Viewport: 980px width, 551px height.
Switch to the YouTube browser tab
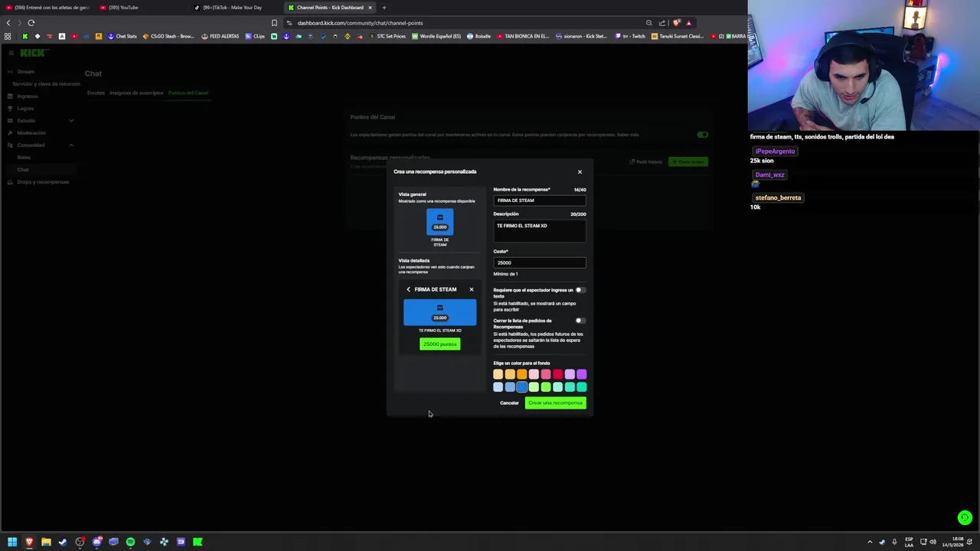point(140,8)
